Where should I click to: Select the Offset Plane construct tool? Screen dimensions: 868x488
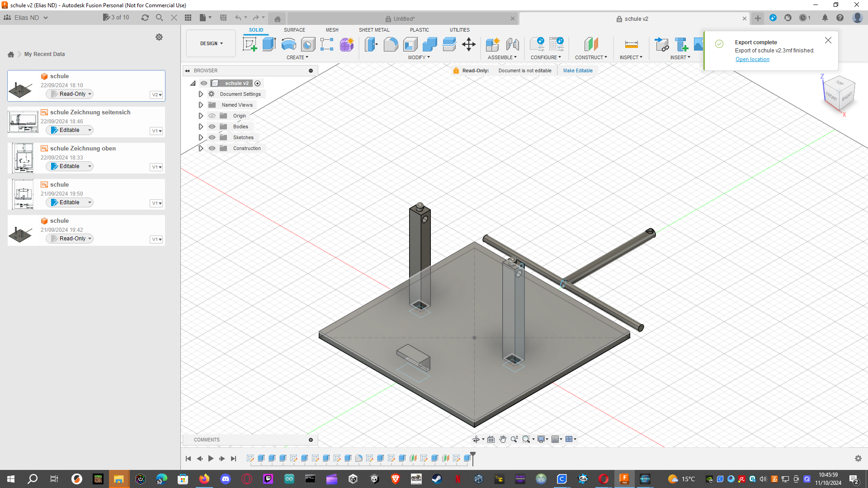[591, 44]
